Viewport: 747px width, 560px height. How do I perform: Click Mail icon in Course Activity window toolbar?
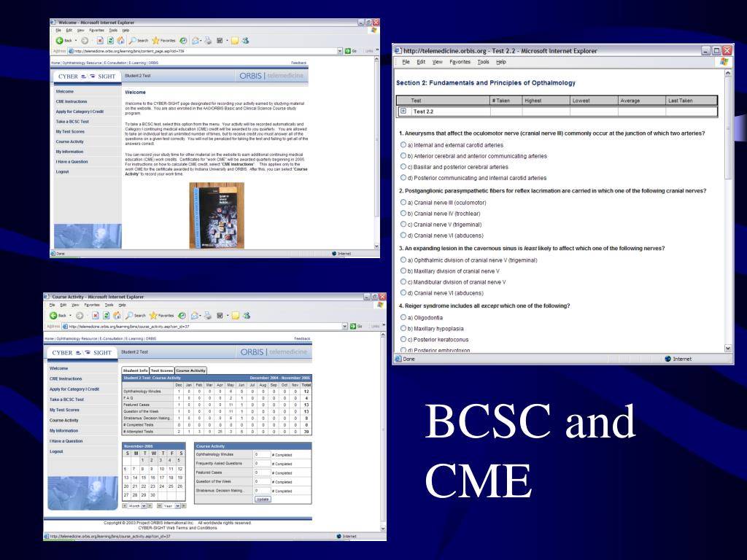pos(194,316)
